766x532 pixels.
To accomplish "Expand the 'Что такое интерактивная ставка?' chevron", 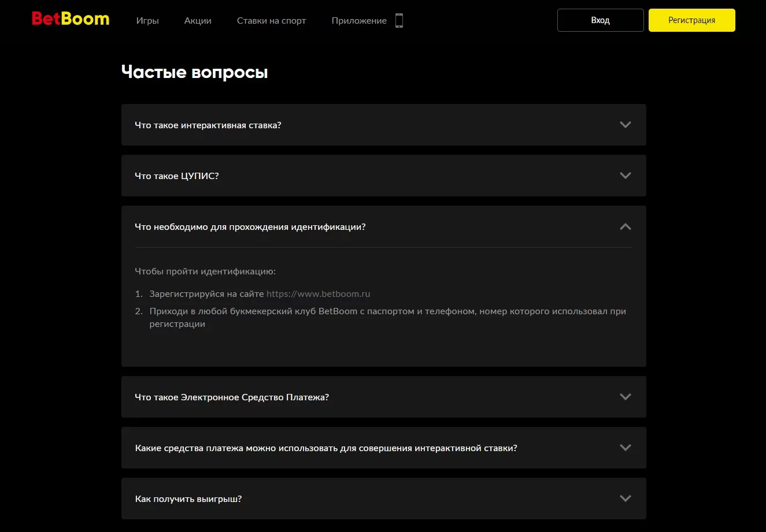I will coord(625,125).
